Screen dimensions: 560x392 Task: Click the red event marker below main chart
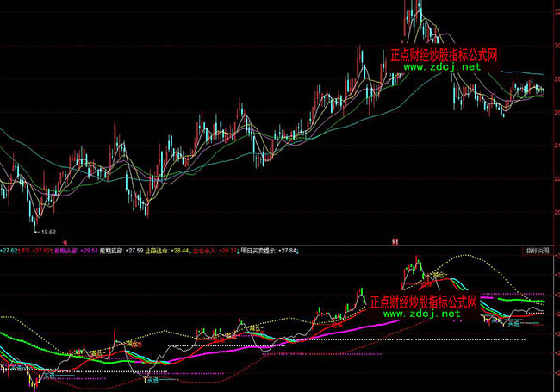pos(395,242)
